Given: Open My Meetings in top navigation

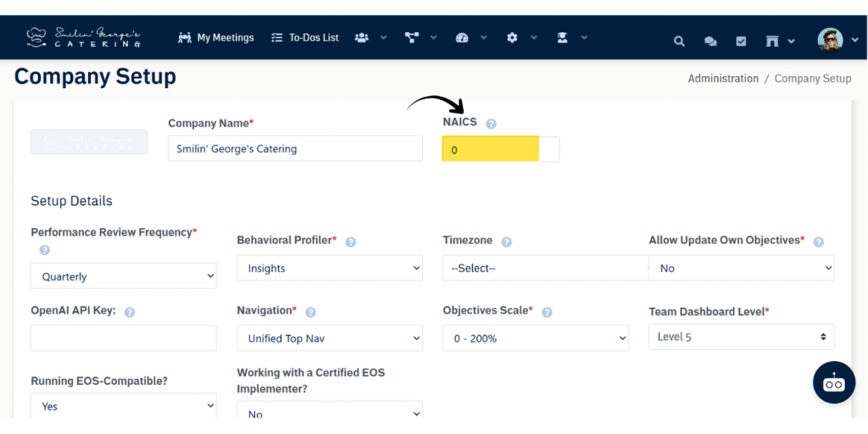Looking at the screenshot, I should click(x=216, y=38).
